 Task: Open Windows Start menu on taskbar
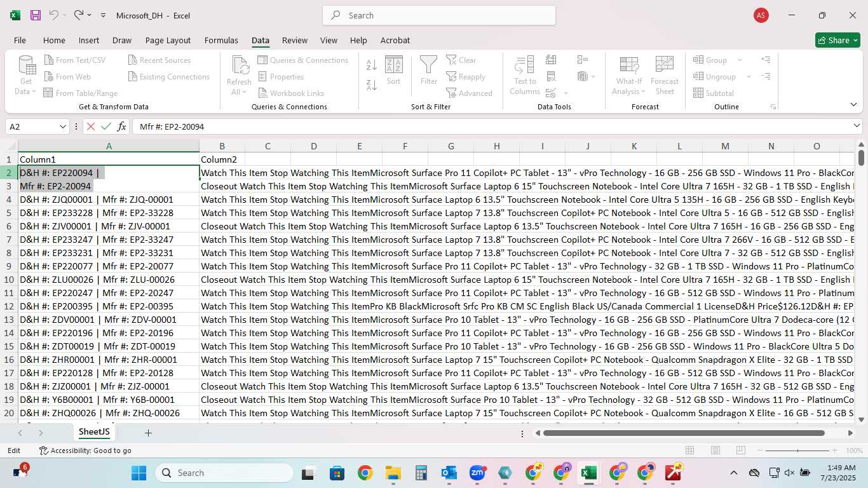click(x=139, y=473)
